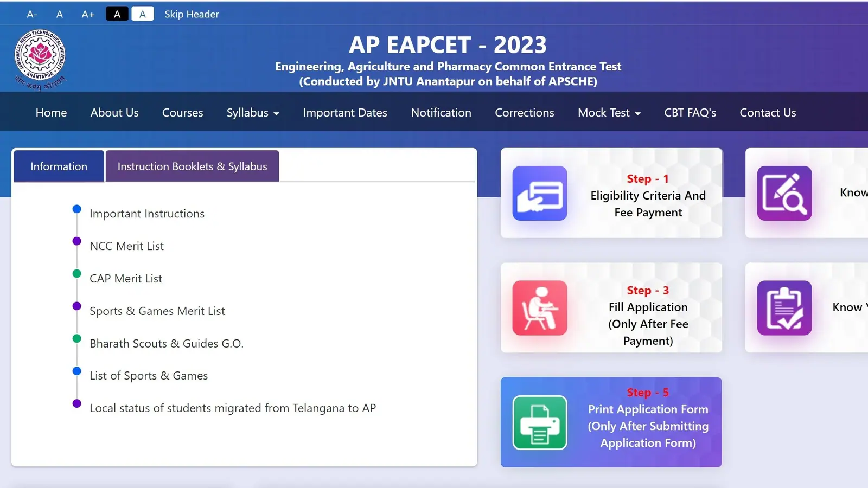Switch to Instruction Booklets & Syllabus tab
This screenshot has width=868, height=488.
pyautogui.click(x=193, y=166)
